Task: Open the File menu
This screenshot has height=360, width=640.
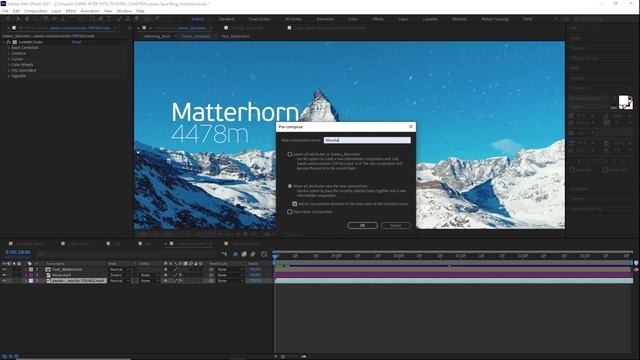Action: pos(5,11)
